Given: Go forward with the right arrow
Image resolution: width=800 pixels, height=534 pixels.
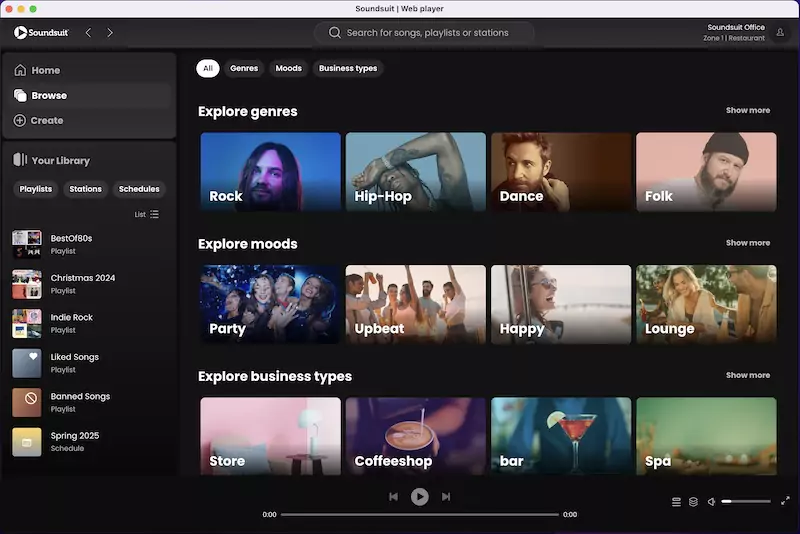Looking at the screenshot, I should 110,33.
